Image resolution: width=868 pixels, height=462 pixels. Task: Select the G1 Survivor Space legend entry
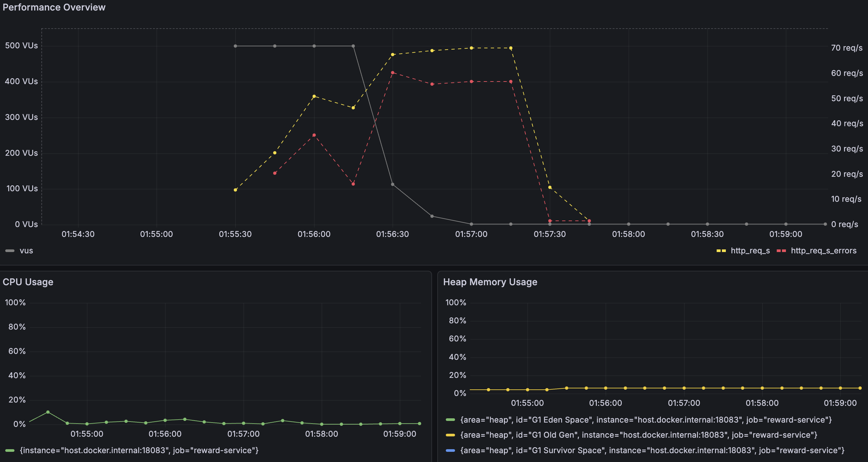pyautogui.click(x=652, y=450)
